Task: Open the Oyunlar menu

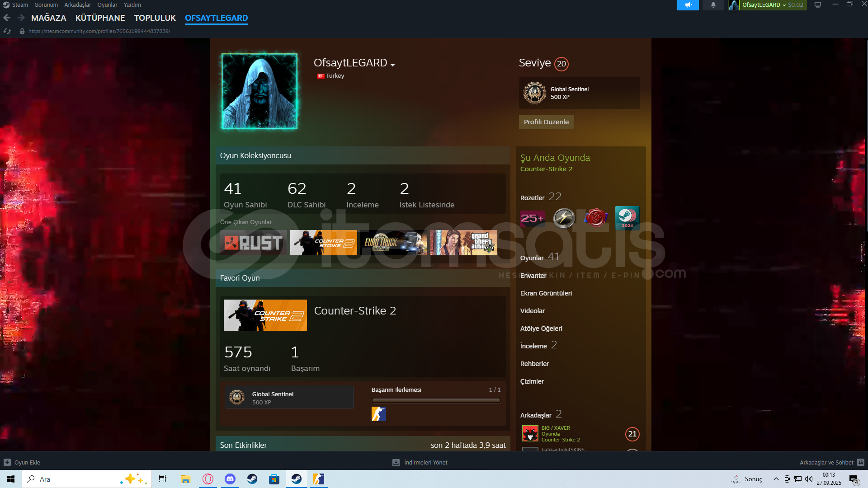Action: (107, 5)
